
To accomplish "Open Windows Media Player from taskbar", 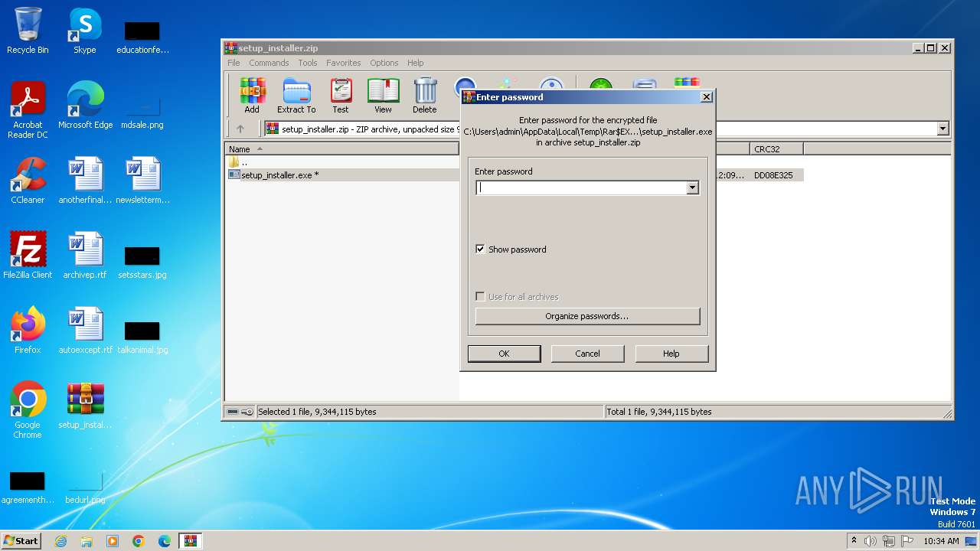I will [x=113, y=541].
